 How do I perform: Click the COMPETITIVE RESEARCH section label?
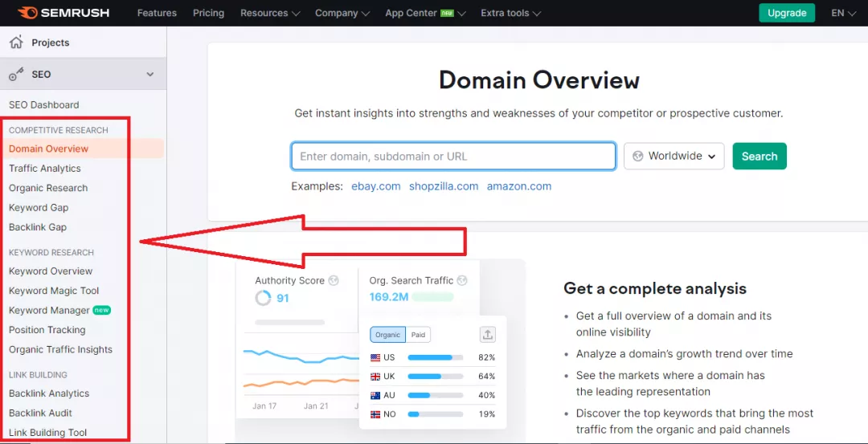(x=58, y=131)
